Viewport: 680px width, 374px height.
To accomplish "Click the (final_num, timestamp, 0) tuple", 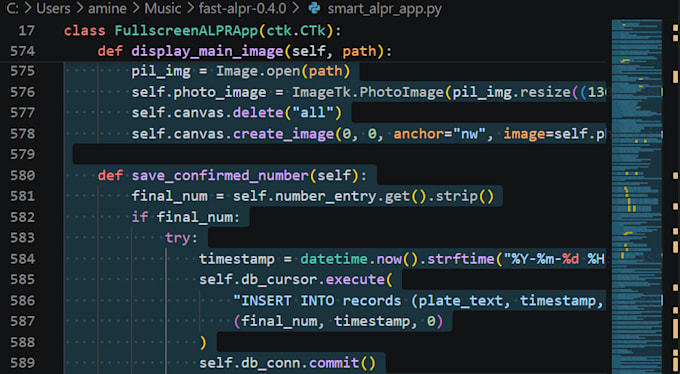I will [338, 321].
